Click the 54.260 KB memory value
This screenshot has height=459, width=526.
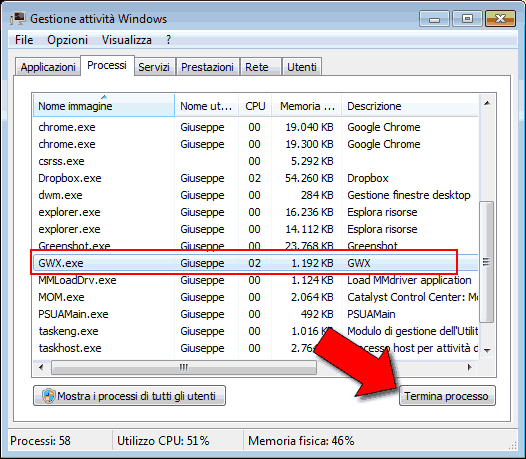(x=309, y=178)
